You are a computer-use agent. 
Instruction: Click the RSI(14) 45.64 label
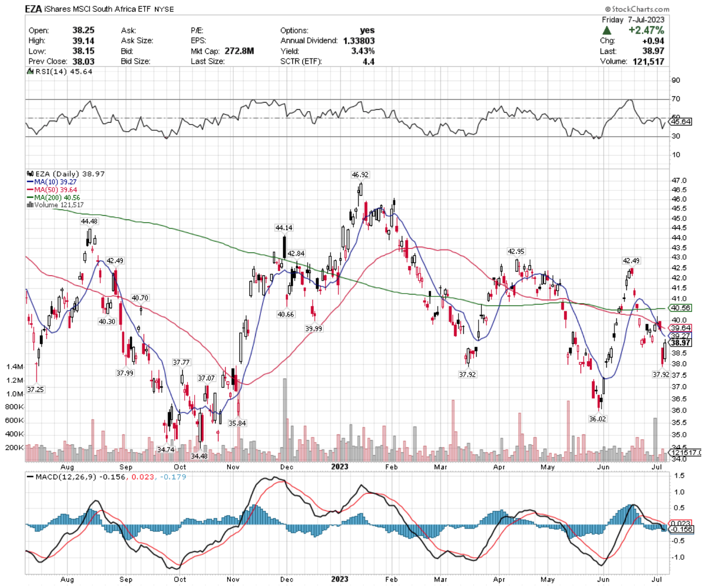[64, 72]
